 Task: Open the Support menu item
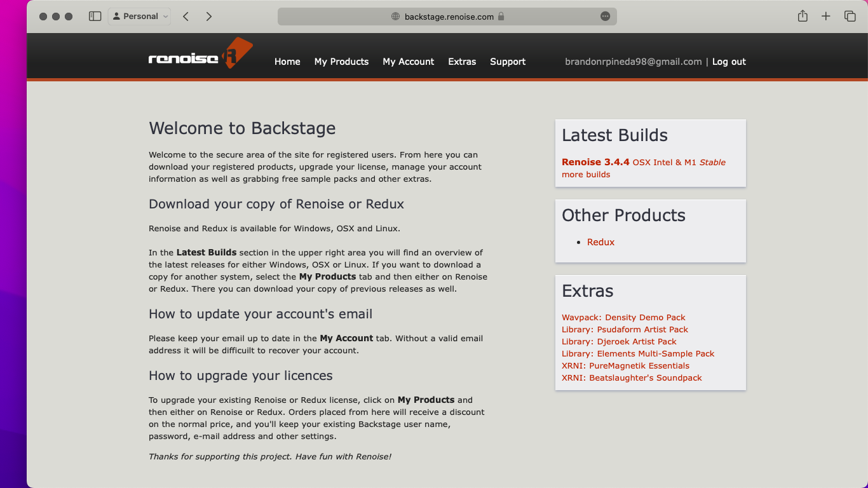pyautogui.click(x=508, y=62)
